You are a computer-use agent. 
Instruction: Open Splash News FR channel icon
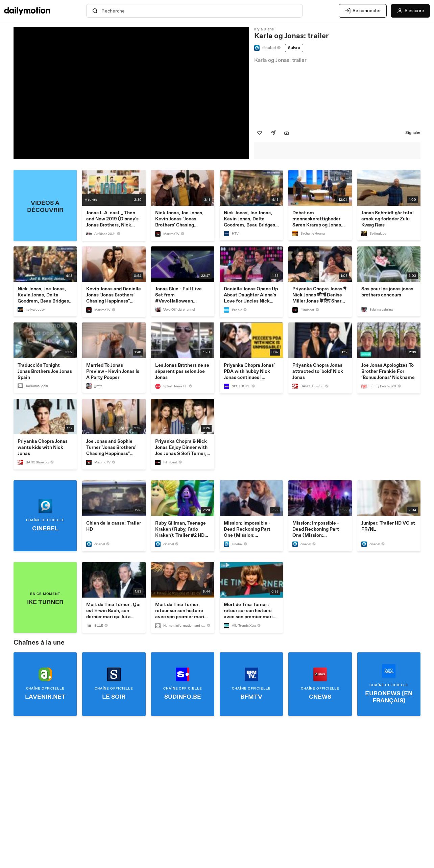pyautogui.click(x=158, y=386)
